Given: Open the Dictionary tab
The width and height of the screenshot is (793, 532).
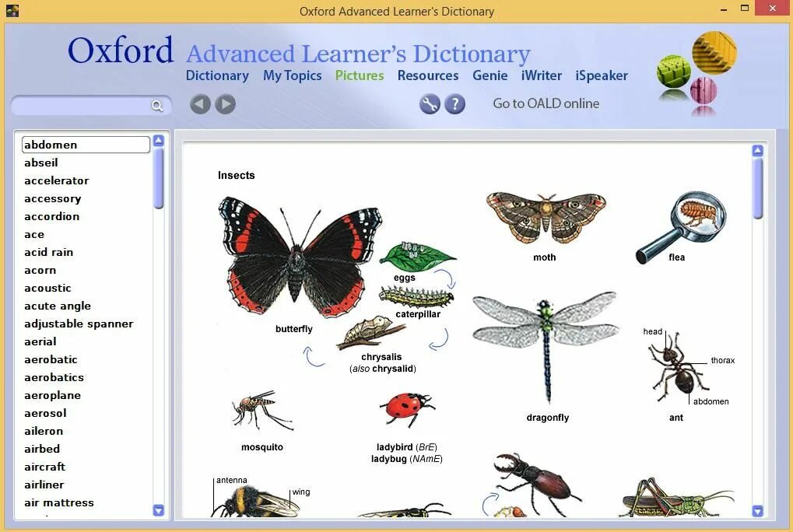Looking at the screenshot, I should 217,75.
